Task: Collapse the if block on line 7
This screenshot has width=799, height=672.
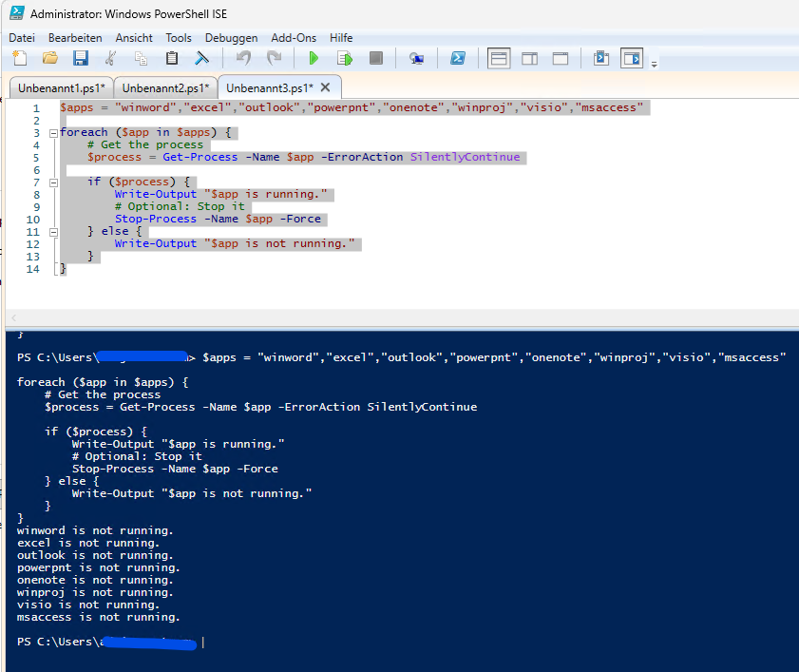Action: tap(53, 182)
